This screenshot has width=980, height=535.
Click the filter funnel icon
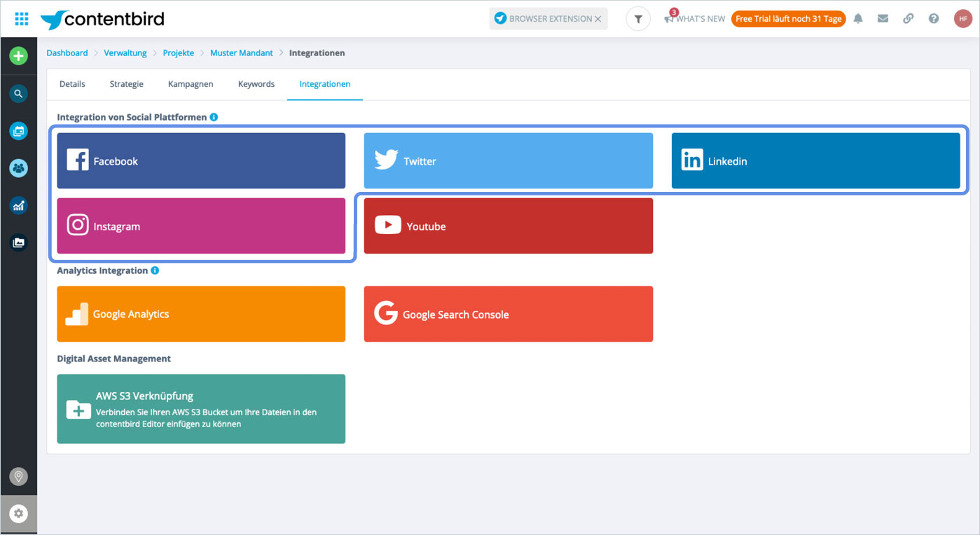click(637, 19)
